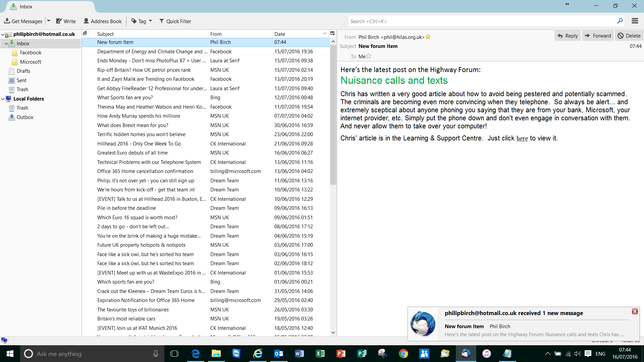Click the star beside Phil Birch sender
Screen dimensions: 644x362
[x=428, y=37]
